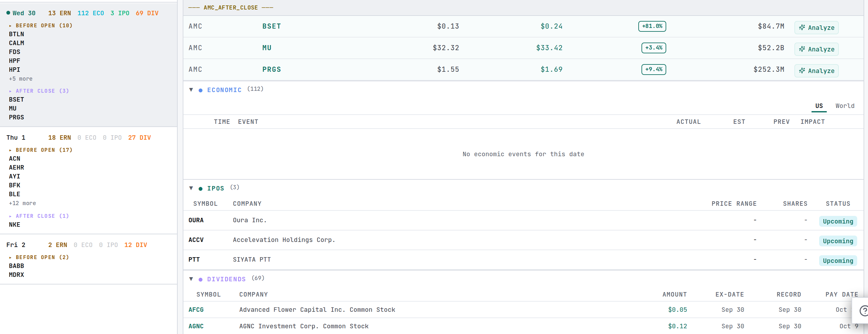
Task: Expand Thu 1 Before Open (17) group
Action: [40, 150]
